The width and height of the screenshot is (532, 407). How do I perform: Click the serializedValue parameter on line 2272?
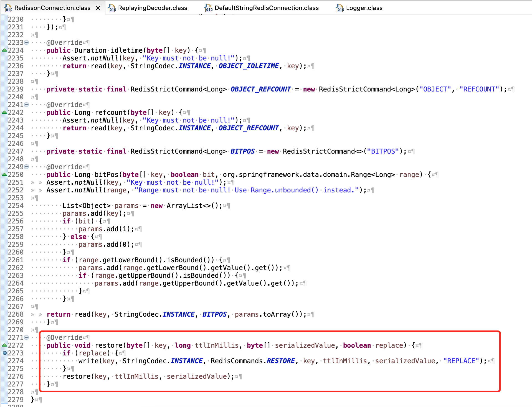click(x=305, y=345)
